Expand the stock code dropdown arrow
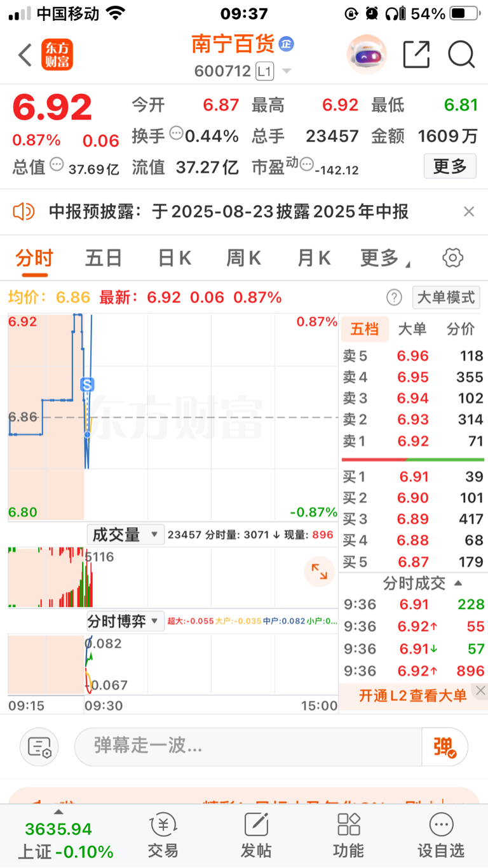 coord(287,71)
